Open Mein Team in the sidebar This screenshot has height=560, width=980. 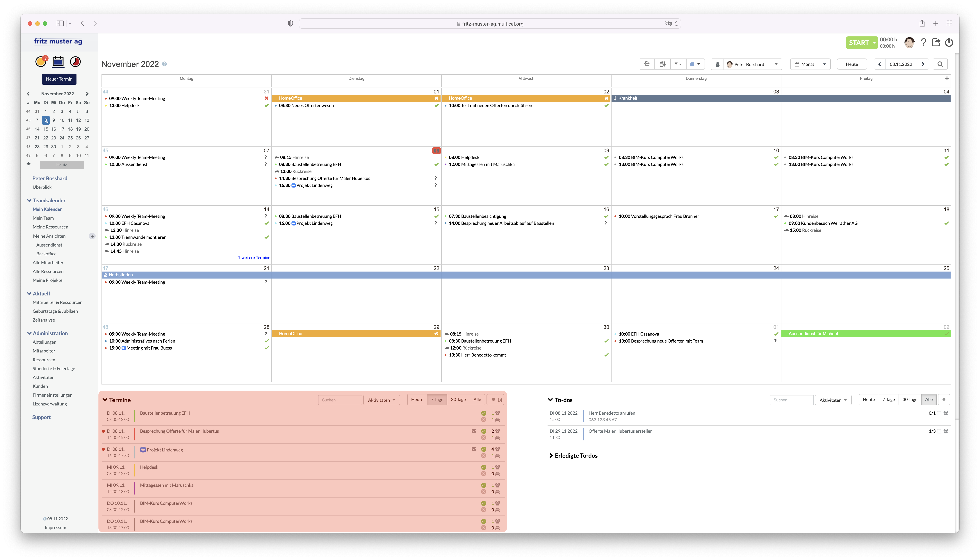click(x=43, y=218)
